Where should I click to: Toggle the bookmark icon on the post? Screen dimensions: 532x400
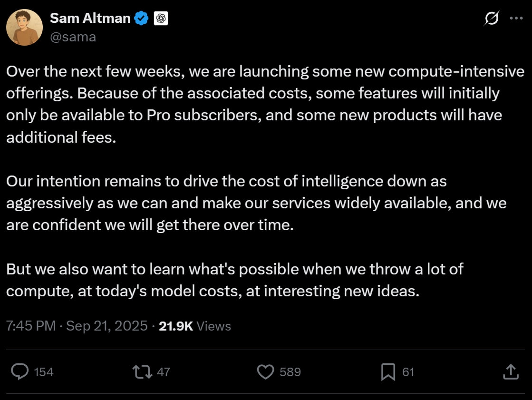[388, 371]
